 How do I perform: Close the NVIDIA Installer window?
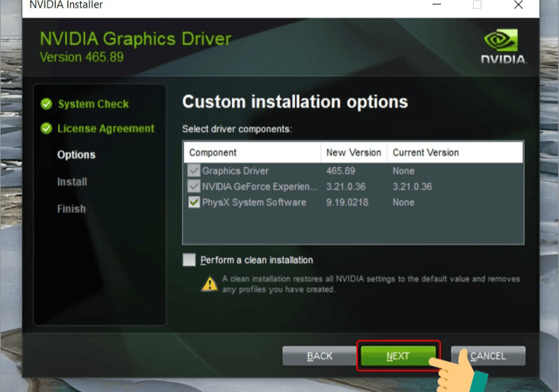point(518,5)
